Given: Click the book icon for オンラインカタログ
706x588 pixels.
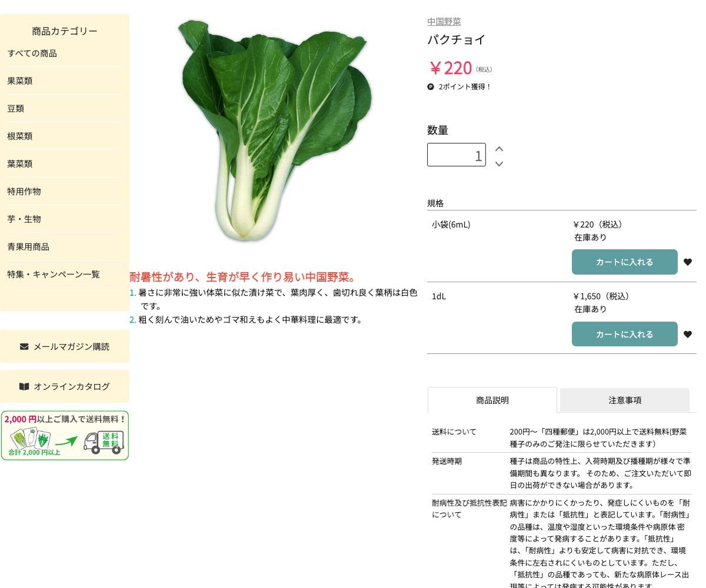Looking at the screenshot, I should point(24,386).
